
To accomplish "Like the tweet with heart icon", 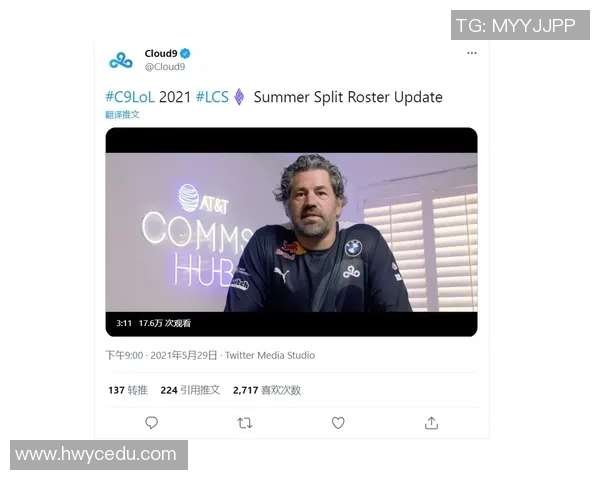I will pyautogui.click(x=338, y=423).
